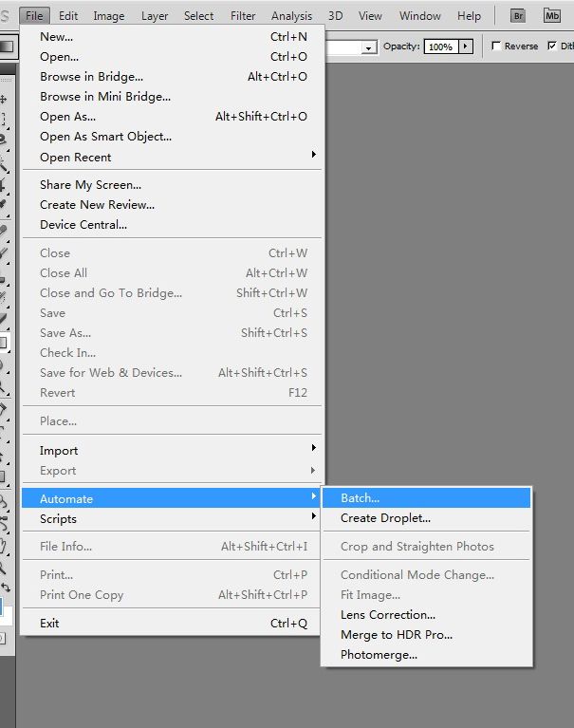Choose Open... in File menu
Viewport: 574px width, 728px height.
pos(172,57)
